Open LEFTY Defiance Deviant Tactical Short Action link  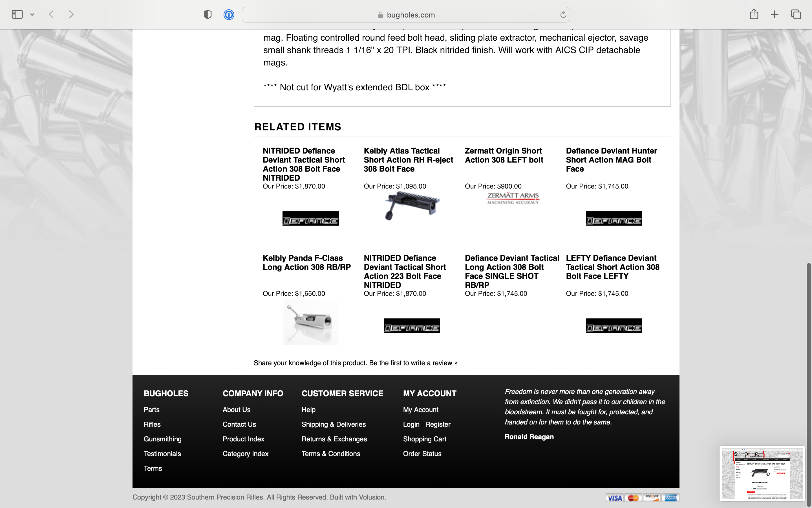pyautogui.click(x=612, y=267)
